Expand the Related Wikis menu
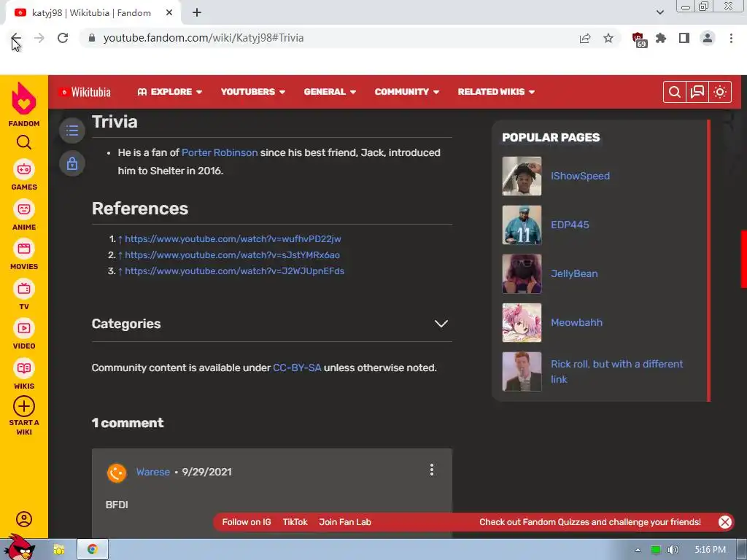Image resolution: width=747 pixels, height=560 pixels. [x=496, y=92]
